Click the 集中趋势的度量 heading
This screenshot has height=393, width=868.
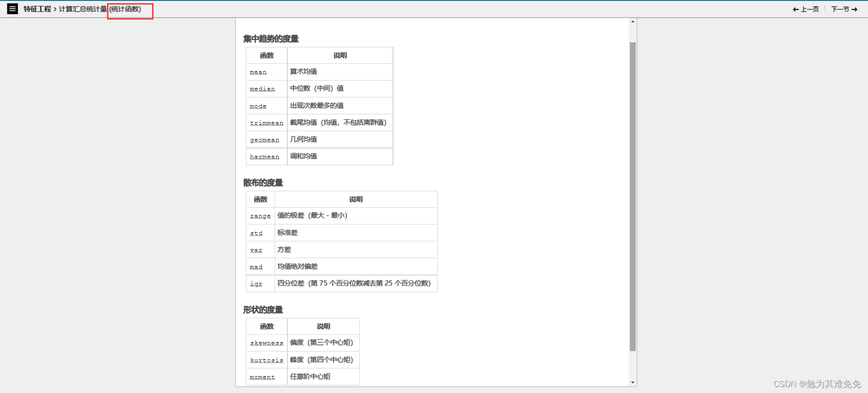click(x=271, y=39)
